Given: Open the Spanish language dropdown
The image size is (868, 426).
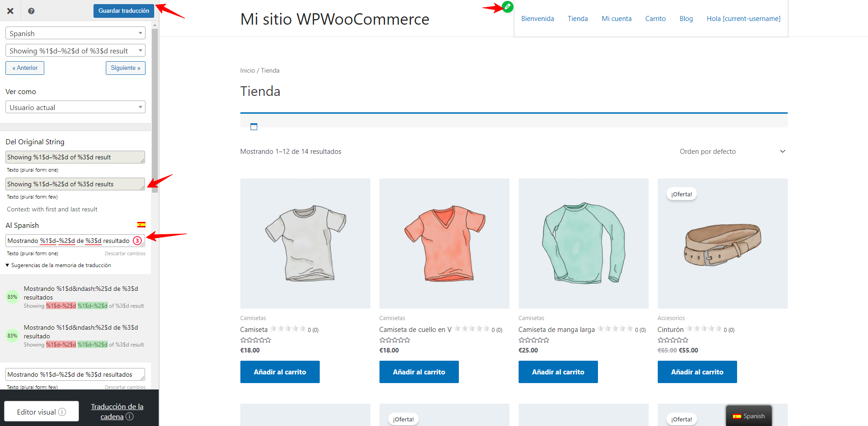Looking at the screenshot, I should (75, 33).
